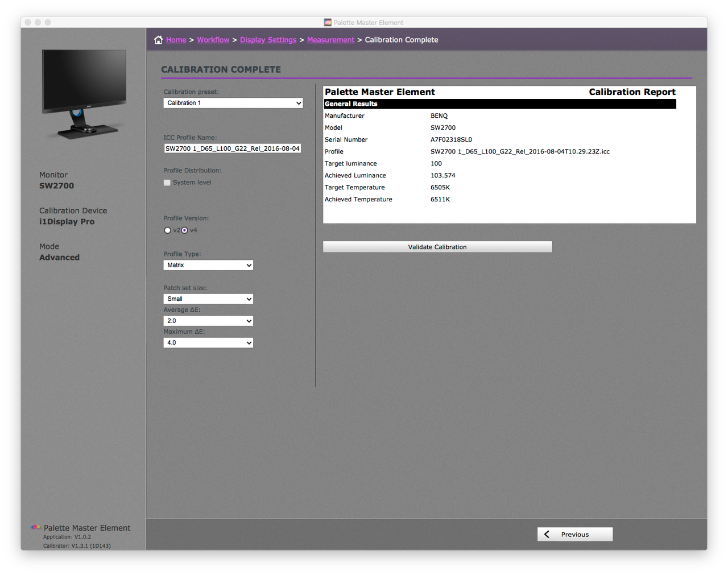The height and width of the screenshot is (575, 728).
Task: Click the Validate Calibration button
Action: 437,247
